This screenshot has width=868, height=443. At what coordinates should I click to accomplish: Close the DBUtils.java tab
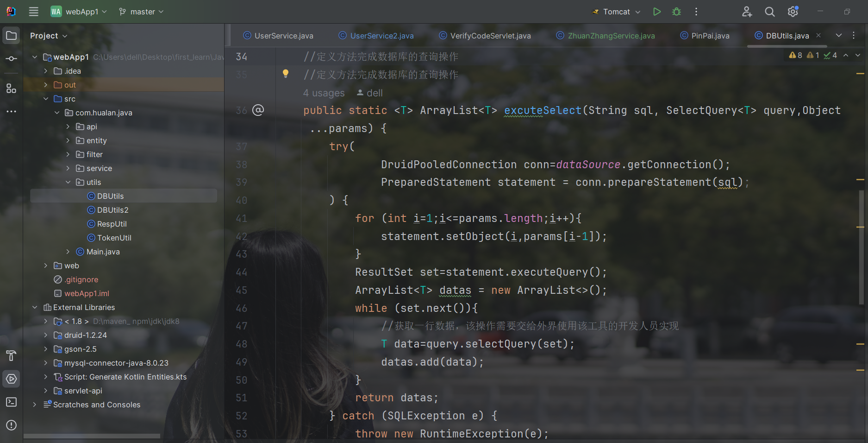[818, 35]
